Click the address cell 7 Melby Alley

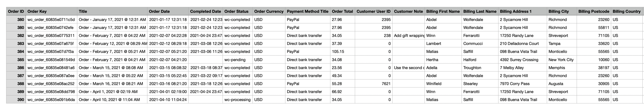(x=512, y=68)
